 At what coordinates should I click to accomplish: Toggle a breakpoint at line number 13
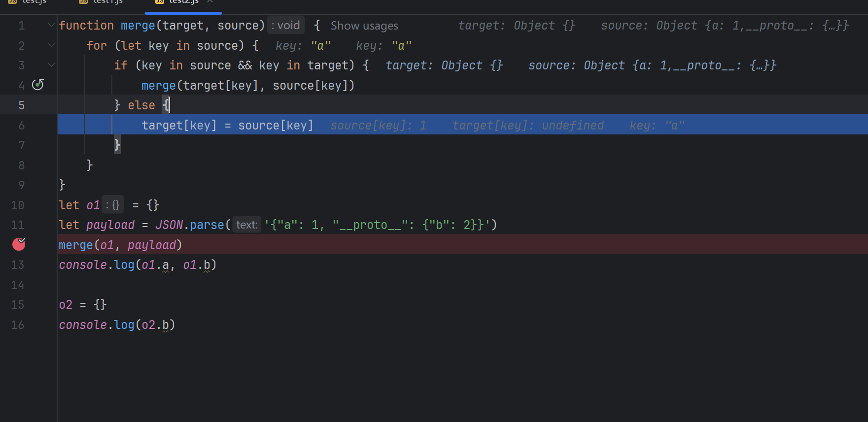coord(18,265)
